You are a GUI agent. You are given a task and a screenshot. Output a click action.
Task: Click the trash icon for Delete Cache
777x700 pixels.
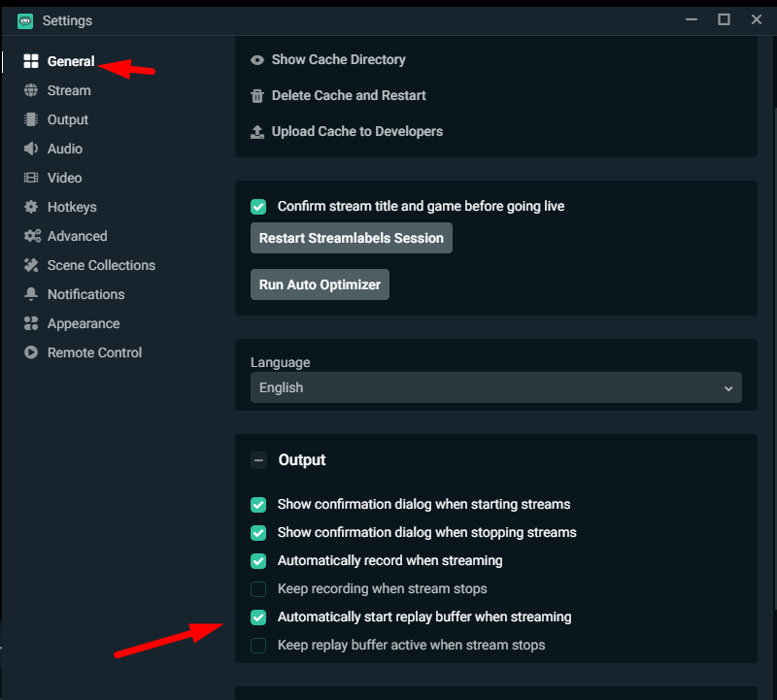(x=257, y=95)
